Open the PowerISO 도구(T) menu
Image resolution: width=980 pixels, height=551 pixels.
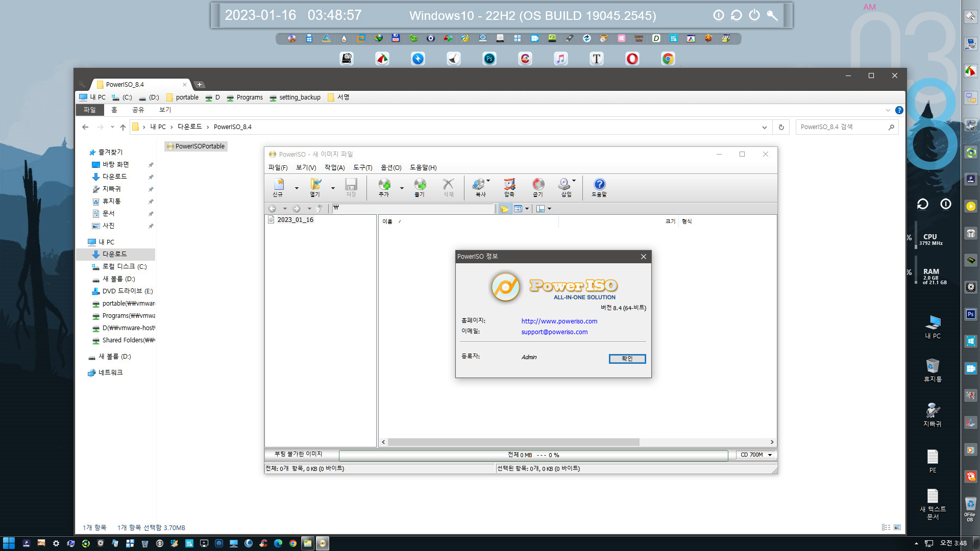pos(362,167)
